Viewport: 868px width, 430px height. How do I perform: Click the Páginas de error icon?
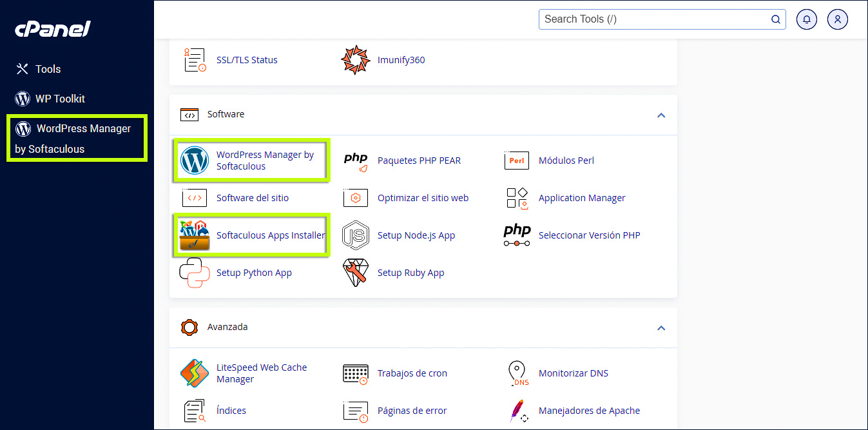356,411
